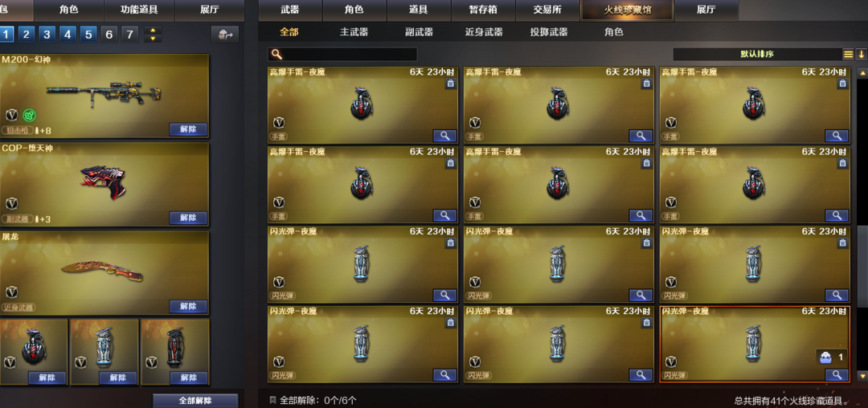
Task: Click 解除 button on COP-堕天神
Action: [188, 218]
